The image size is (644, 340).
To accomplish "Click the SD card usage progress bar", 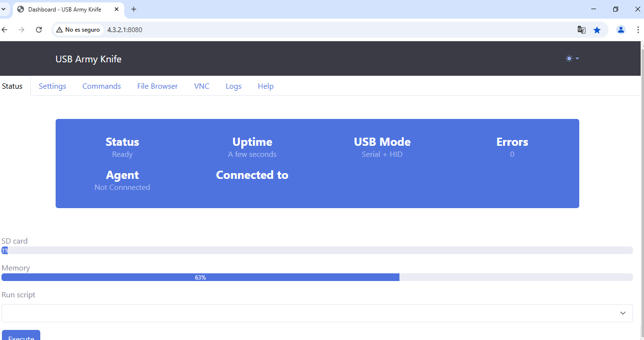I will click(317, 250).
